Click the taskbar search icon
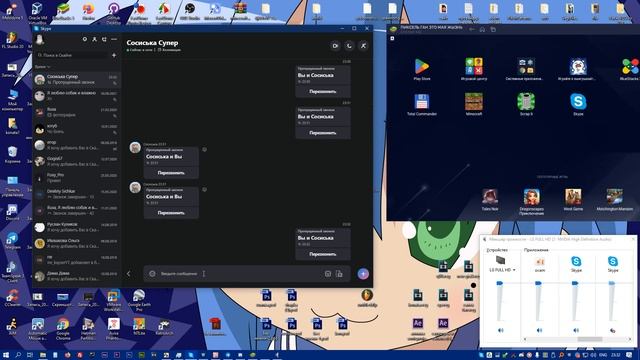This screenshot has height=360, width=640. pos(18,355)
